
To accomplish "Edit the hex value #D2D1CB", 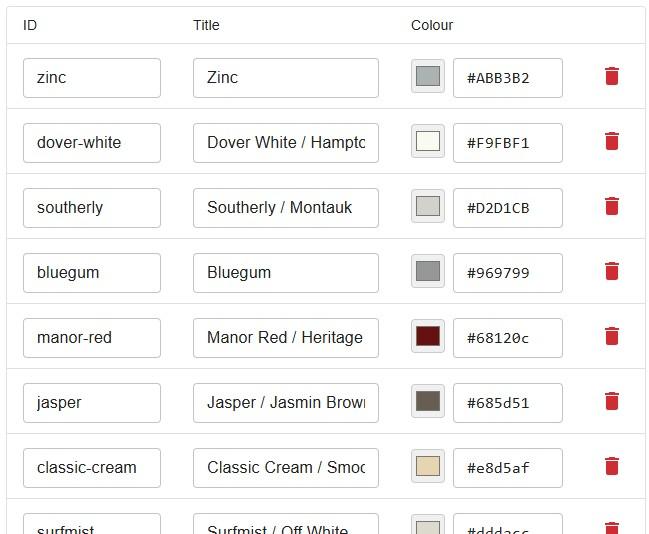I will tap(508, 208).
